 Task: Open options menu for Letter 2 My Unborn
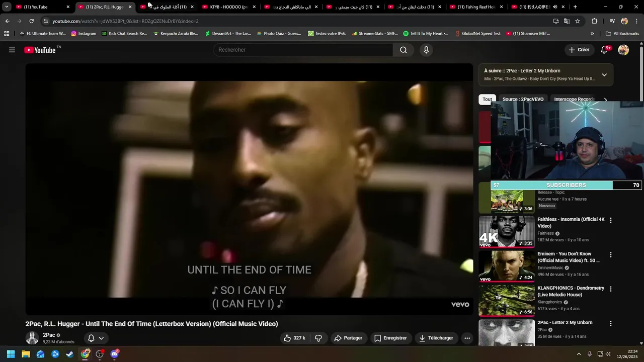(611, 323)
